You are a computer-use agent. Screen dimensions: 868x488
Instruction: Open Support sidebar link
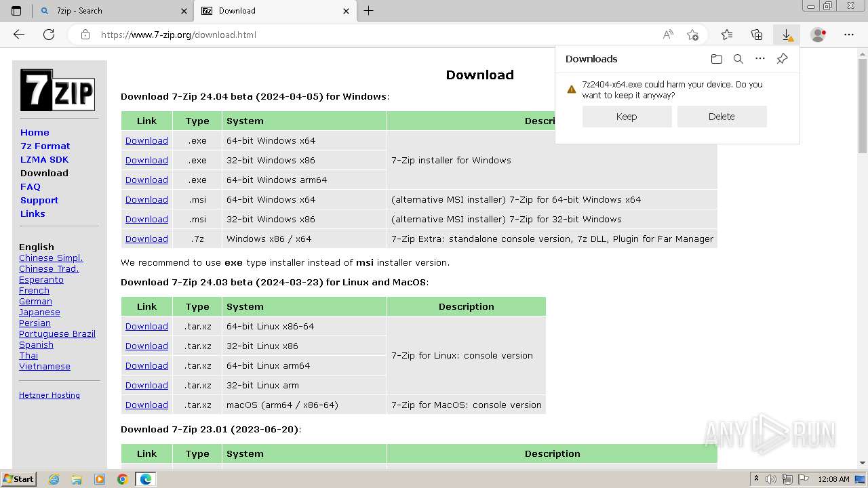pos(39,200)
